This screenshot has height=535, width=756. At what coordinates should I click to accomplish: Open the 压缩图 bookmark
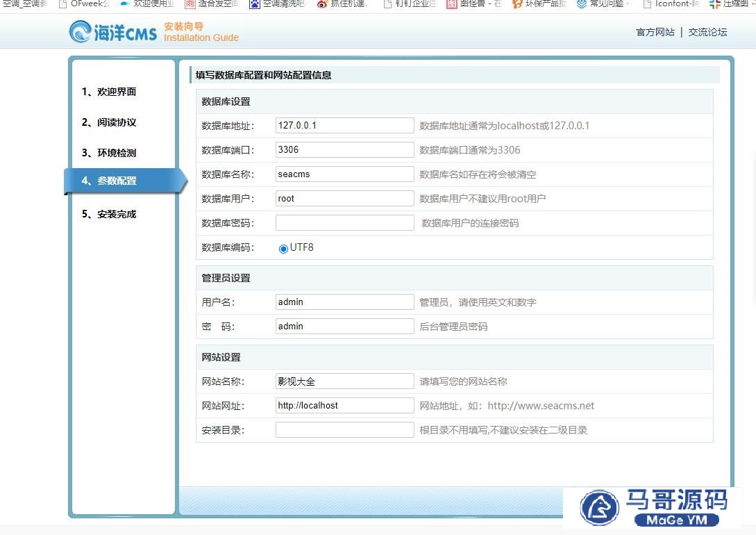[732, 4]
